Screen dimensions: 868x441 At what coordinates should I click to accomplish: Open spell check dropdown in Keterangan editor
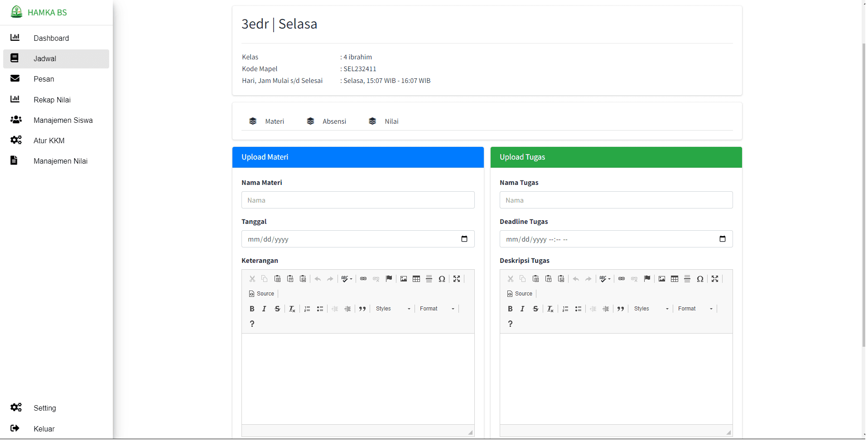(347, 279)
